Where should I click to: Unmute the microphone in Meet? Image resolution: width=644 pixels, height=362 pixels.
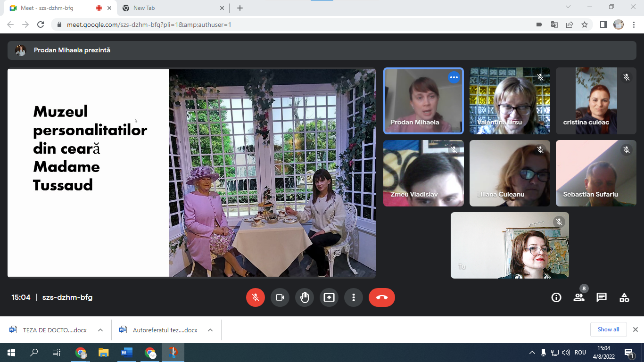pos(256,297)
